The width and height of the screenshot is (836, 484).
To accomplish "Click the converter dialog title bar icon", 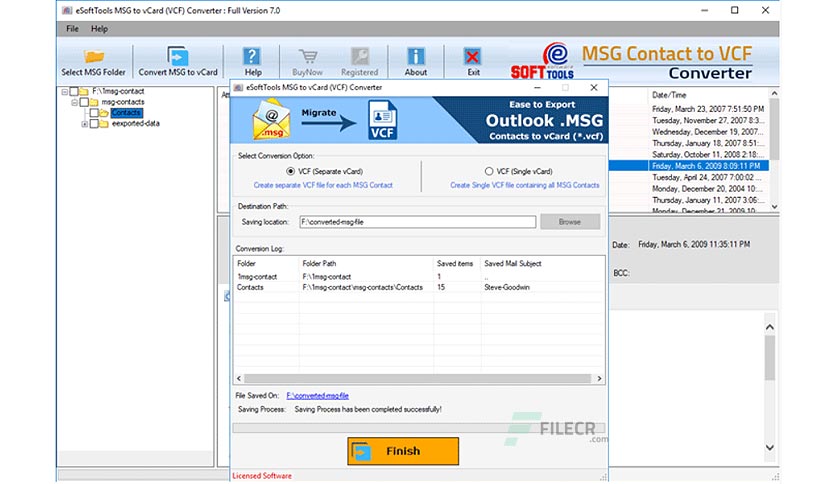I will (238, 87).
